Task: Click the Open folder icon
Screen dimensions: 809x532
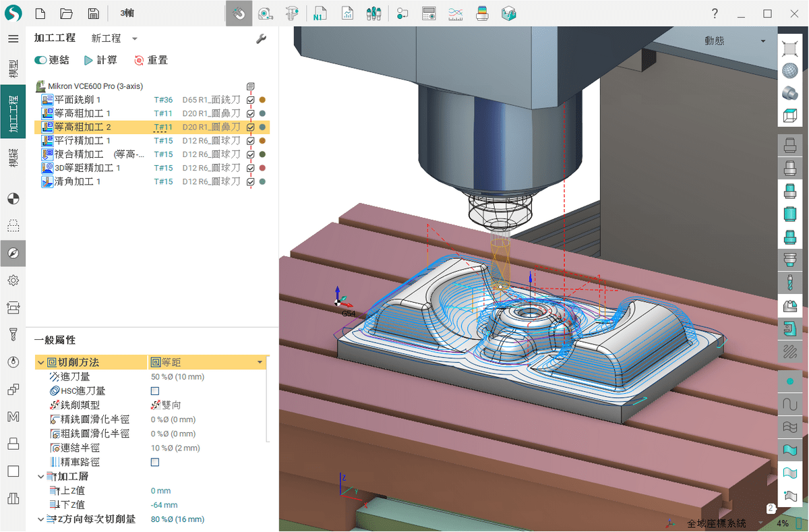Action: pos(66,13)
